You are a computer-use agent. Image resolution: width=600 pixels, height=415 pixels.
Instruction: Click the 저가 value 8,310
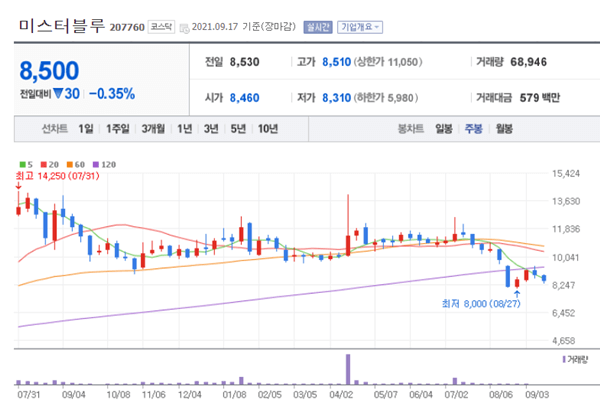[x=336, y=98]
